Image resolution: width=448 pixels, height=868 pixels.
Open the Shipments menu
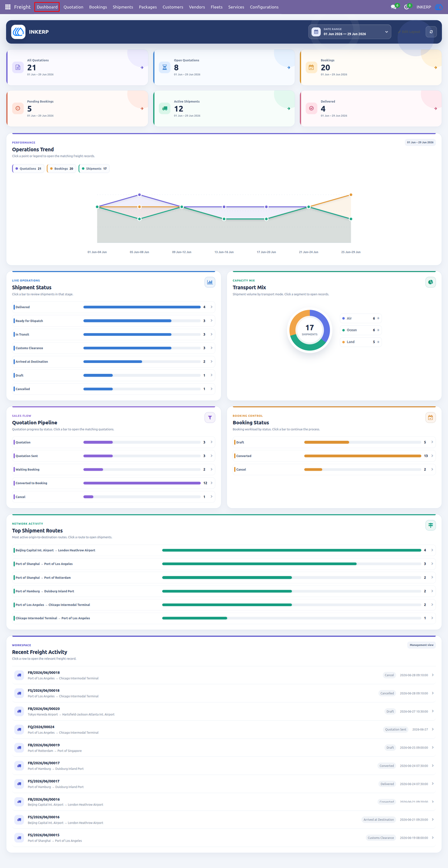pyautogui.click(x=123, y=7)
